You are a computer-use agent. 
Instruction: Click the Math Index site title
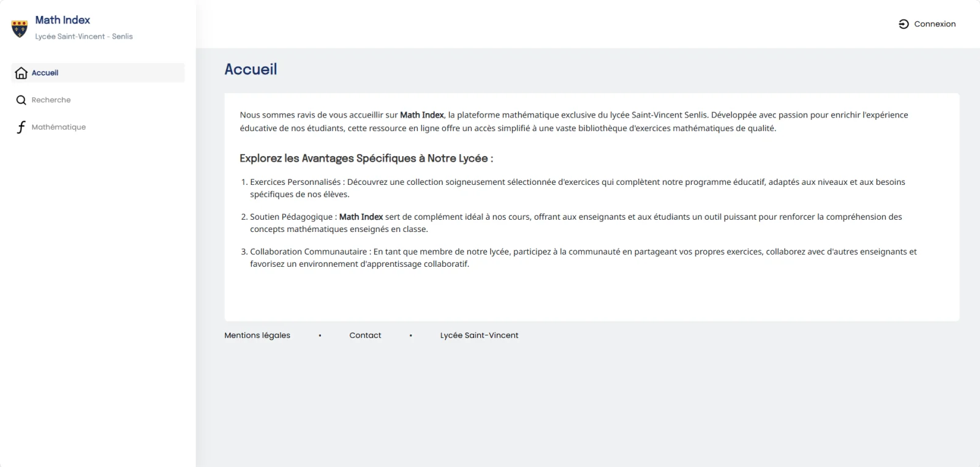pyautogui.click(x=62, y=20)
